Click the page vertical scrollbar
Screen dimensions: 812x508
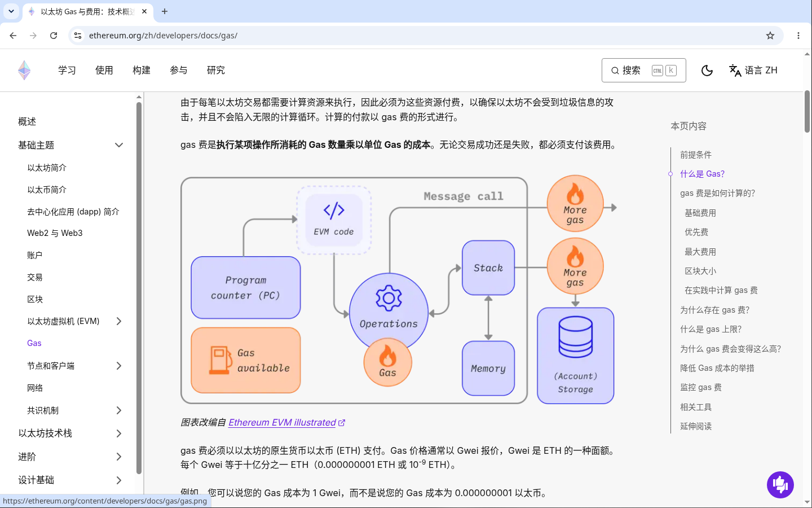[x=807, y=112]
